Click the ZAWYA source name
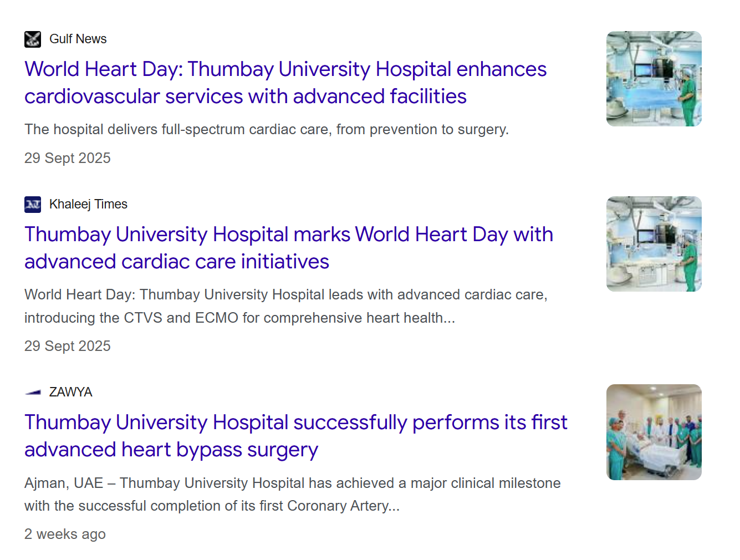 (70, 393)
